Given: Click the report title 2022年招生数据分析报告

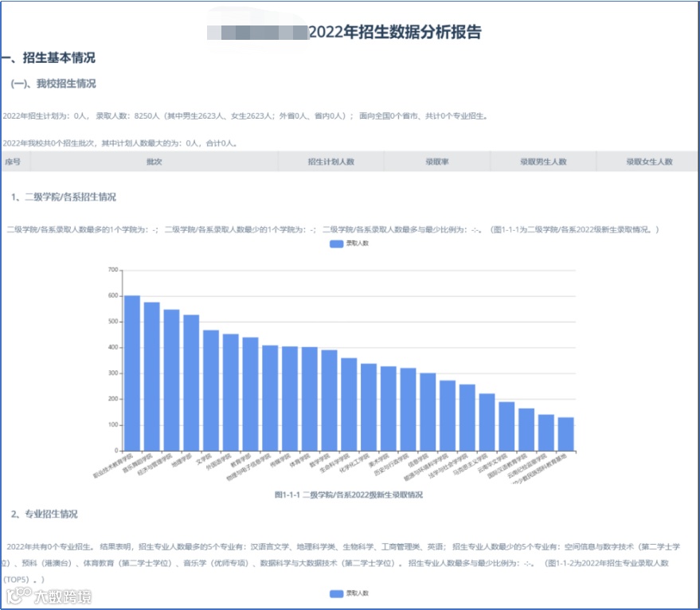Looking at the screenshot, I should 395,32.
